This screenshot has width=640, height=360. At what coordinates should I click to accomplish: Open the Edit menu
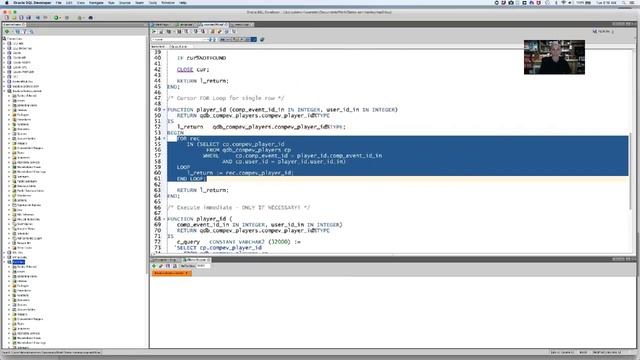click(69, 2)
